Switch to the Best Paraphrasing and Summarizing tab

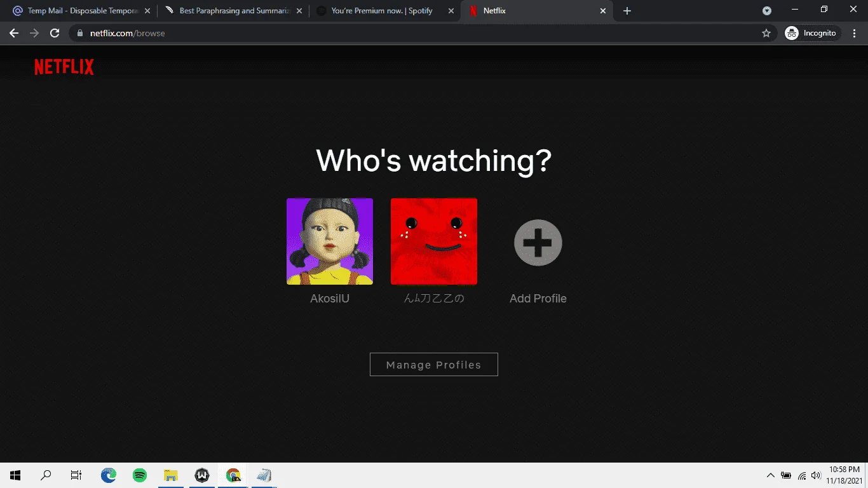(233, 11)
